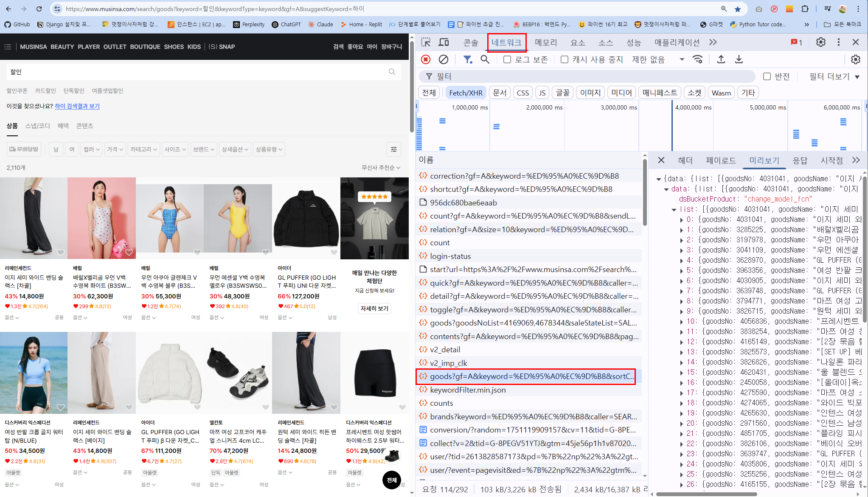Stop recording network log button

tap(426, 59)
